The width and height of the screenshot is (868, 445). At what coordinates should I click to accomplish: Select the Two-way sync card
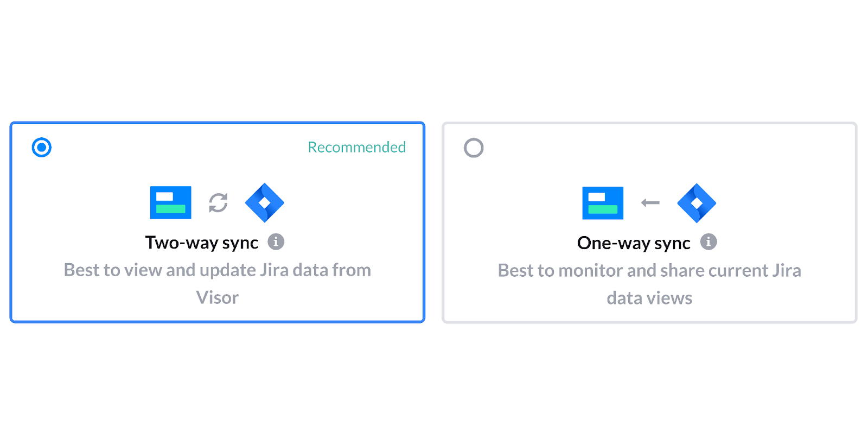click(x=217, y=223)
